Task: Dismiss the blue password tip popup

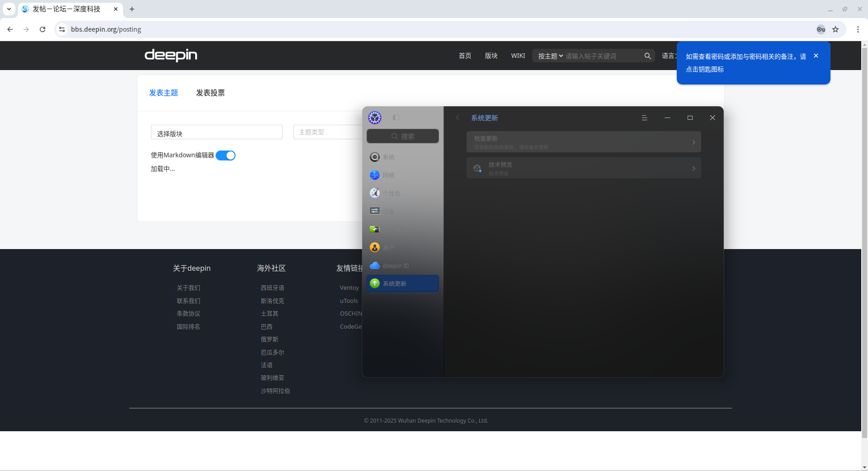Action: (x=816, y=56)
